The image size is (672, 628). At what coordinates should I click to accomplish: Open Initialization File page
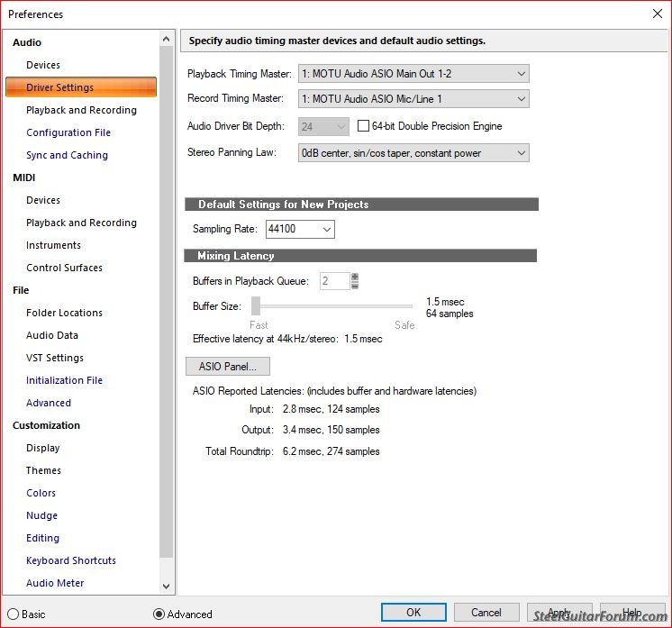(x=64, y=380)
